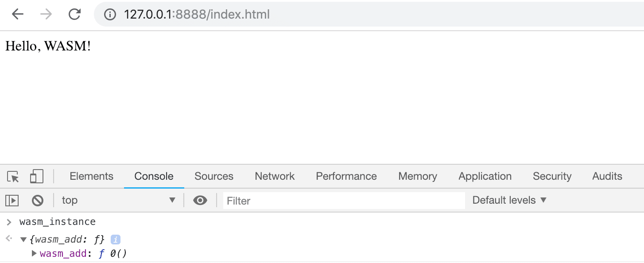Expand the wasm_add function entry

[34, 254]
